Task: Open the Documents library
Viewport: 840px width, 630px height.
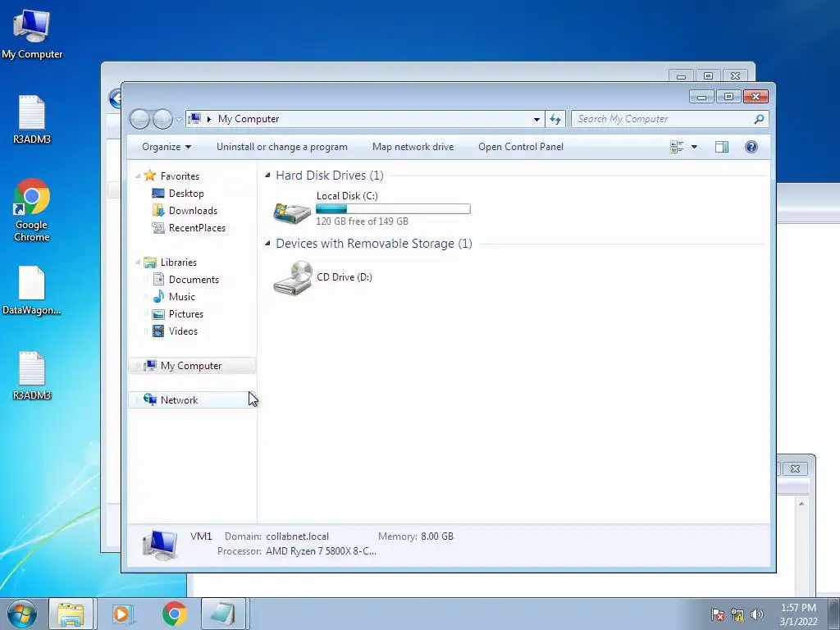Action: (x=194, y=280)
